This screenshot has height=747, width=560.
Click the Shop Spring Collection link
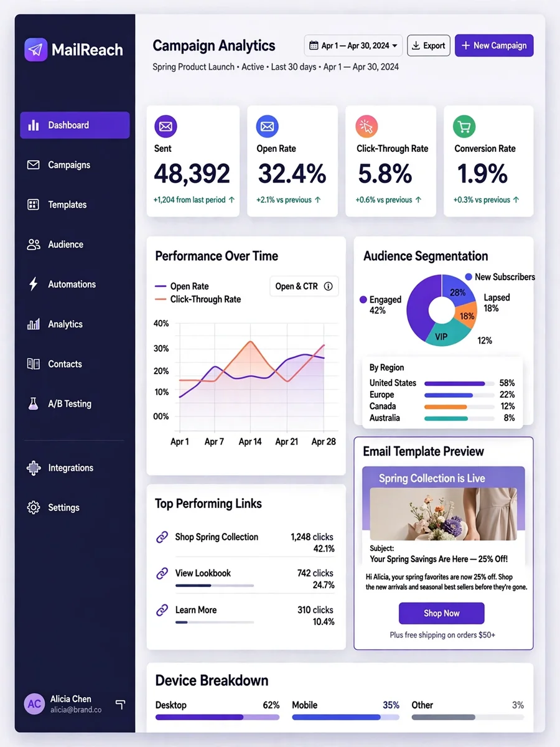(x=217, y=537)
